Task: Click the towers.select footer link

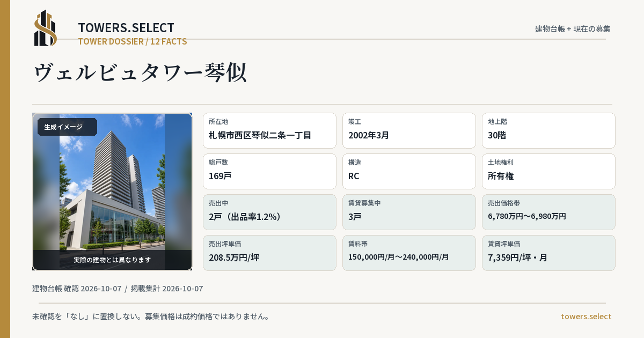Action: point(586,317)
